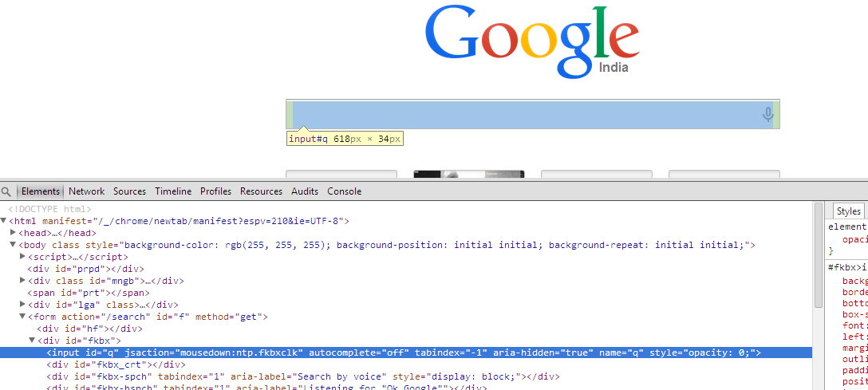Viewport: 868px width, 390px height.
Task: Expand the div id="mngb" node
Action: (x=22, y=281)
